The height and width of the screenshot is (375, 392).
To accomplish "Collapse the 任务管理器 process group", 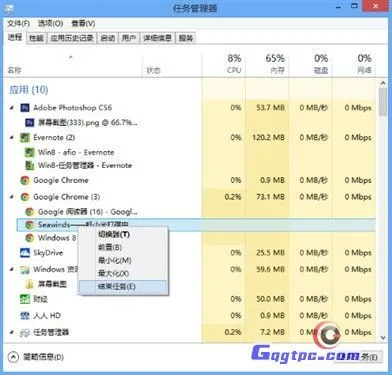I will [12, 332].
